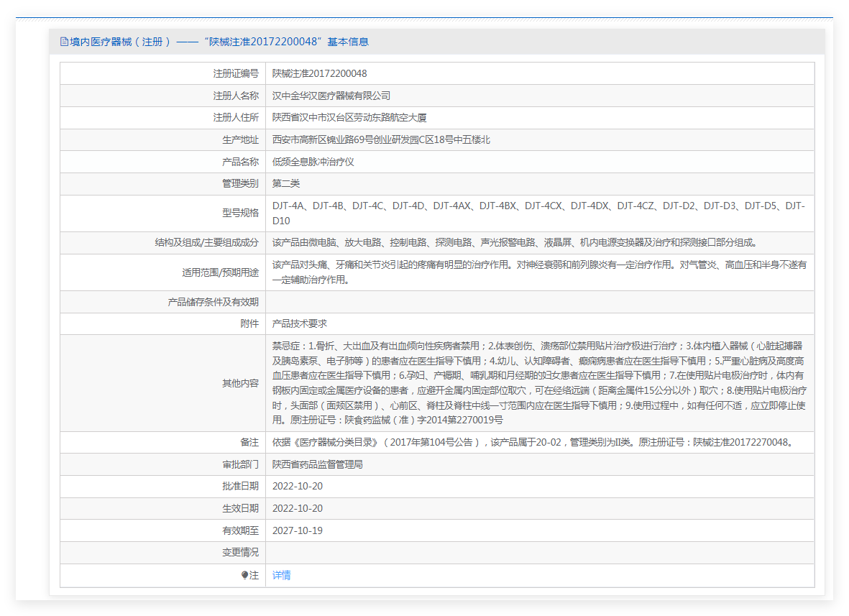Select the header title 境内医疗器械(注册) 基本信息
This screenshot has height=616, width=849.
(x=219, y=42)
